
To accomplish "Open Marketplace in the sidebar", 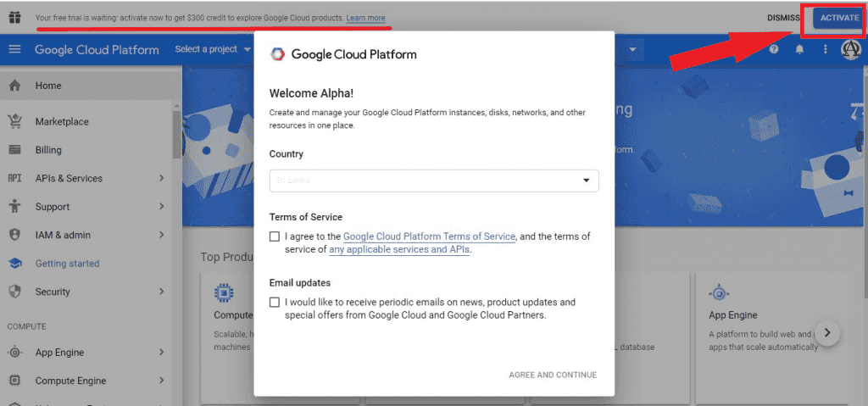I will 86,121.
